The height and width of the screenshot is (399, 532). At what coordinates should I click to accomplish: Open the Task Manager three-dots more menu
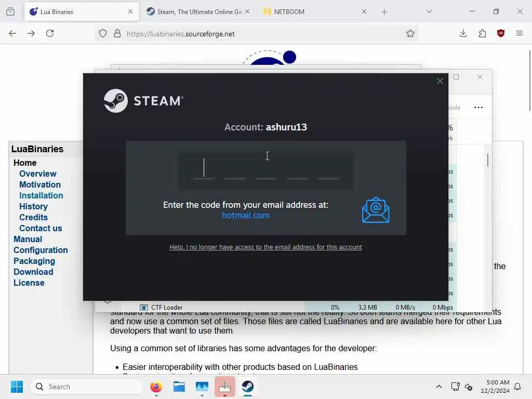pyautogui.click(x=478, y=108)
